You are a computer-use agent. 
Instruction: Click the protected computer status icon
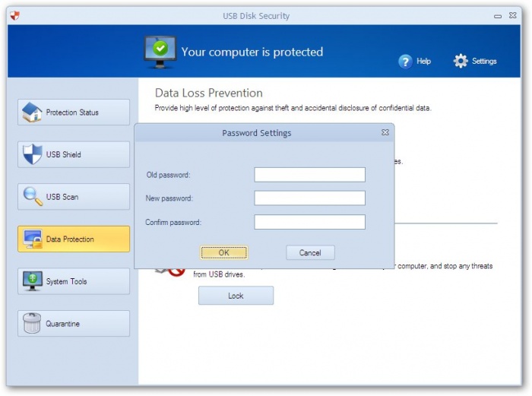[x=160, y=52]
